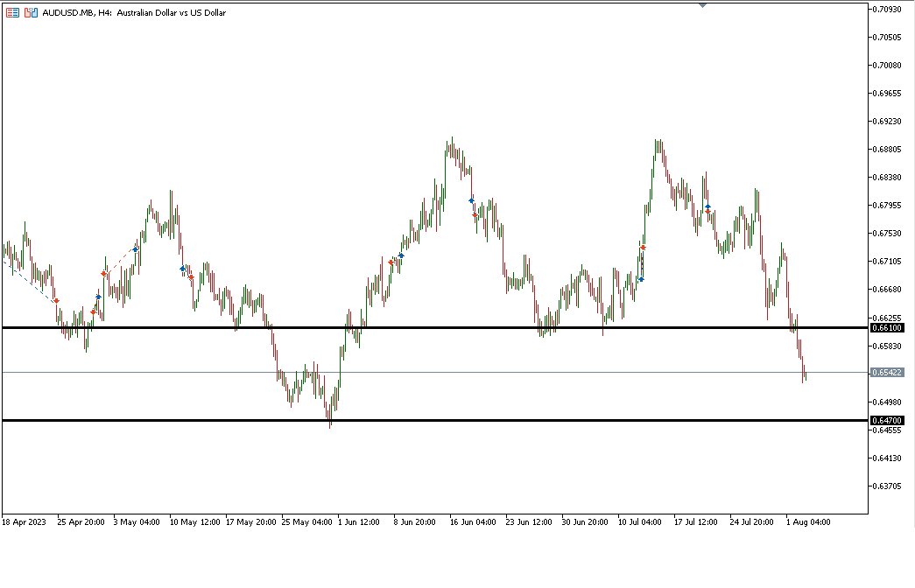Click the 0.64700 black price label
The width and height of the screenshot is (915, 588).
[x=887, y=420]
